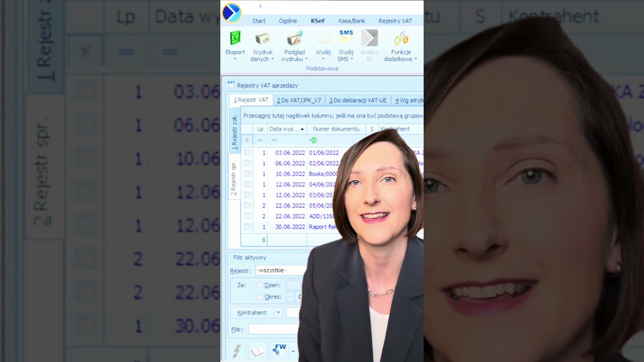Image resolution: width=644 pixels, height=362 pixels.
Task: Click the open book icon below the filter
Action: [x=258, y=351]
